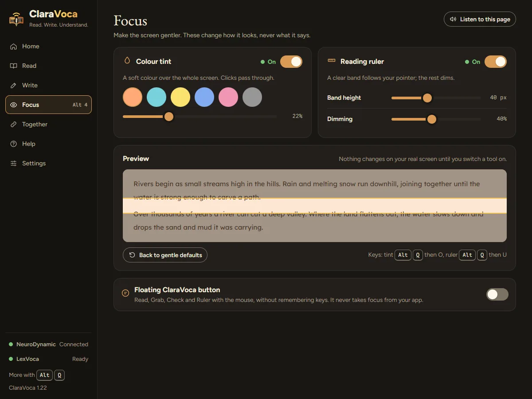Open the Write section
532x399 pixels.
click(48, 85)
